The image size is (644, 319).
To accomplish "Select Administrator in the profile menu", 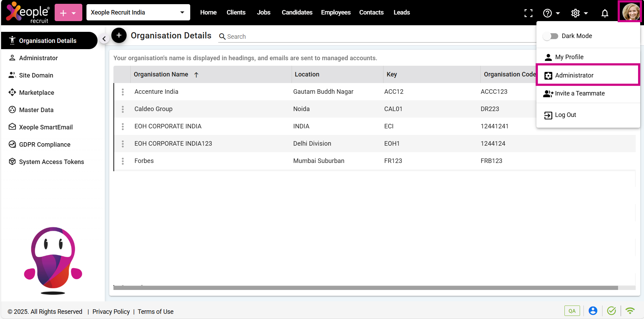I will (x=574, y=75).
